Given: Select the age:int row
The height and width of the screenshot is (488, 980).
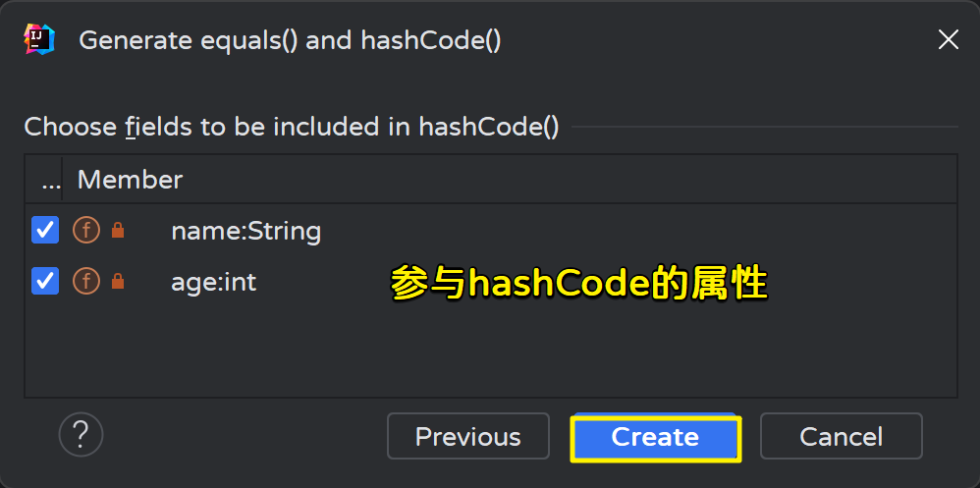Looking at the screenshot, I should pos(213,283).
